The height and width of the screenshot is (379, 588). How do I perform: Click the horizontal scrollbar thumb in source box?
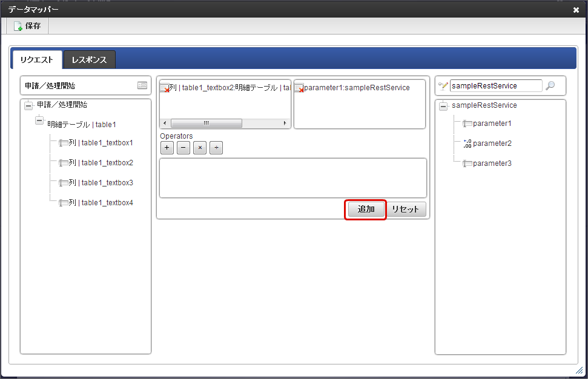[x=206, y=123]
